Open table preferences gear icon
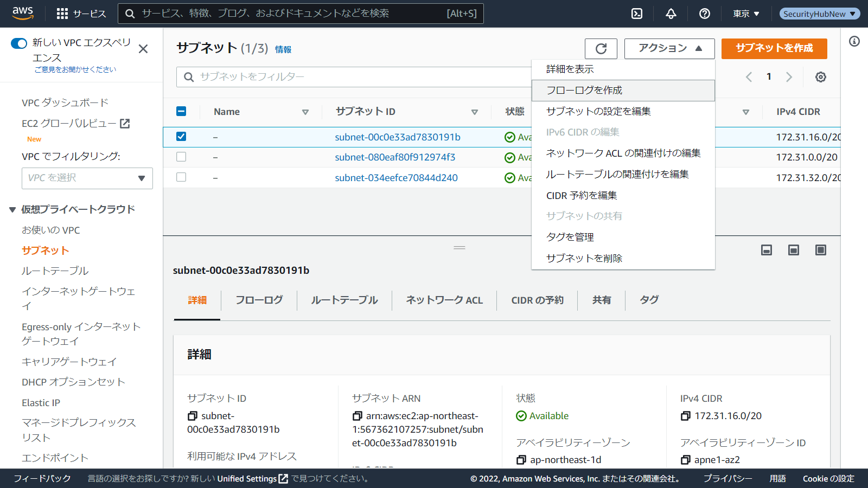 [x=820, y=77]
